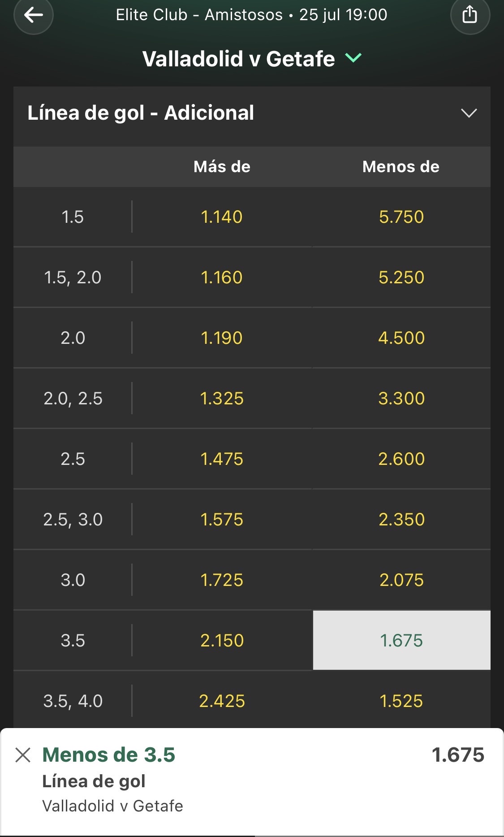
Task: Tap Más de 3.5, 4.0 odds 2.425
Action: pyautogui.click(x=222, y=701)
